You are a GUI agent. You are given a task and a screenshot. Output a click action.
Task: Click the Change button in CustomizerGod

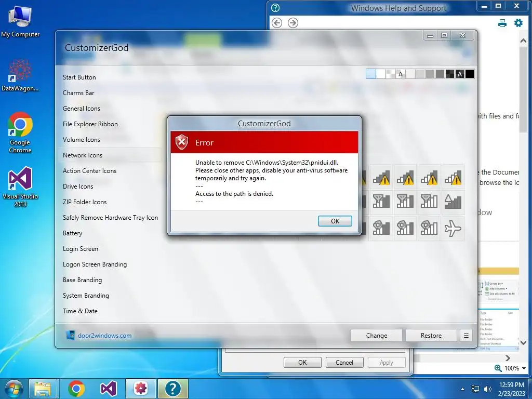(377, 335)
